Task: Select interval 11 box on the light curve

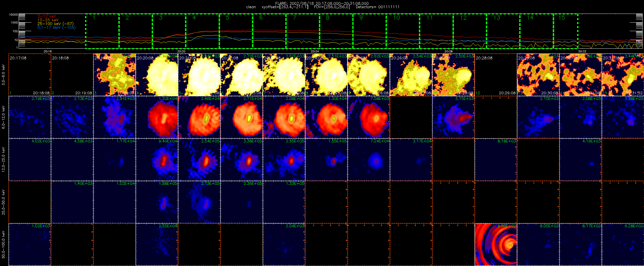Action: click(x=436, y=31)
